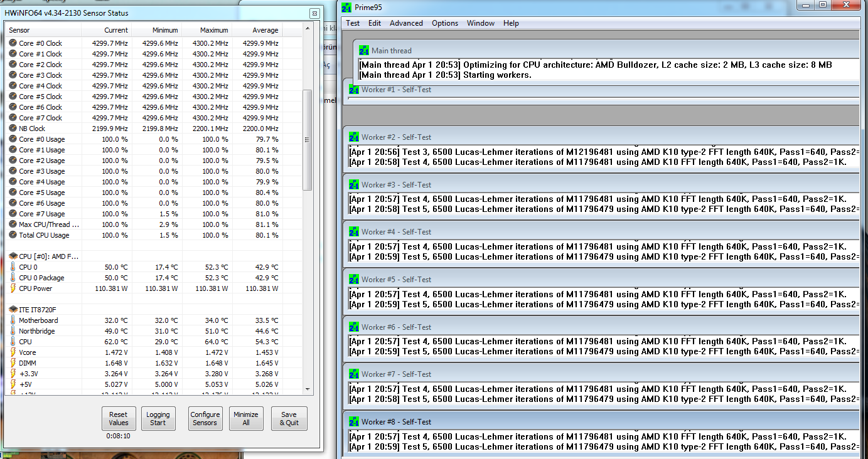Viewport: 868px width, 459px height.
Task: Click the Worker #8 Self-Test window icon
Action: [354, 422]
